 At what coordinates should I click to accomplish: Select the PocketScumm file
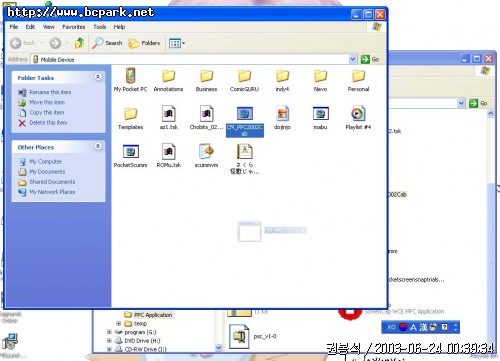[x=130, y=156]
